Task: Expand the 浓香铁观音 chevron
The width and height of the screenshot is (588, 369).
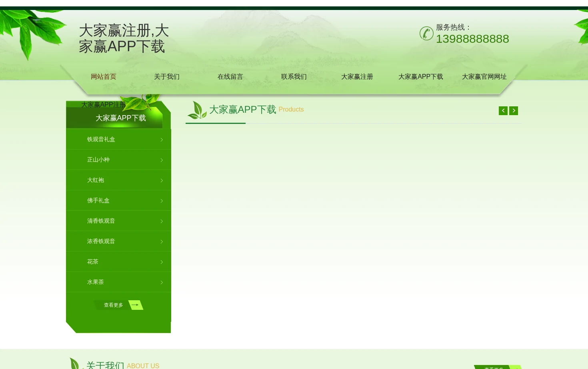Action: point(162,241)
